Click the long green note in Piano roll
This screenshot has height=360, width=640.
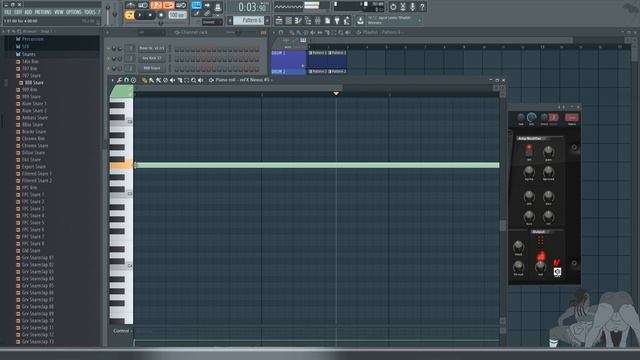coord(317,165)
